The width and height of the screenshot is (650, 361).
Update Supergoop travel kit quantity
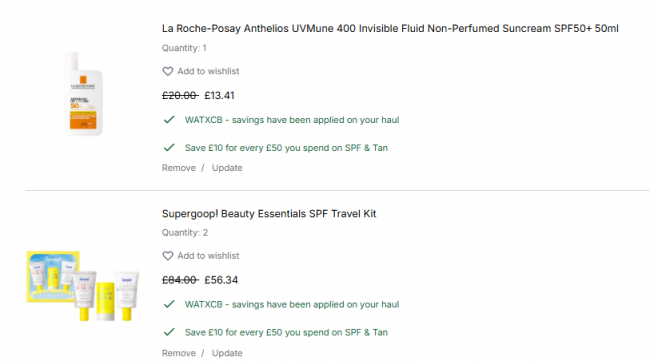[227, 353]
